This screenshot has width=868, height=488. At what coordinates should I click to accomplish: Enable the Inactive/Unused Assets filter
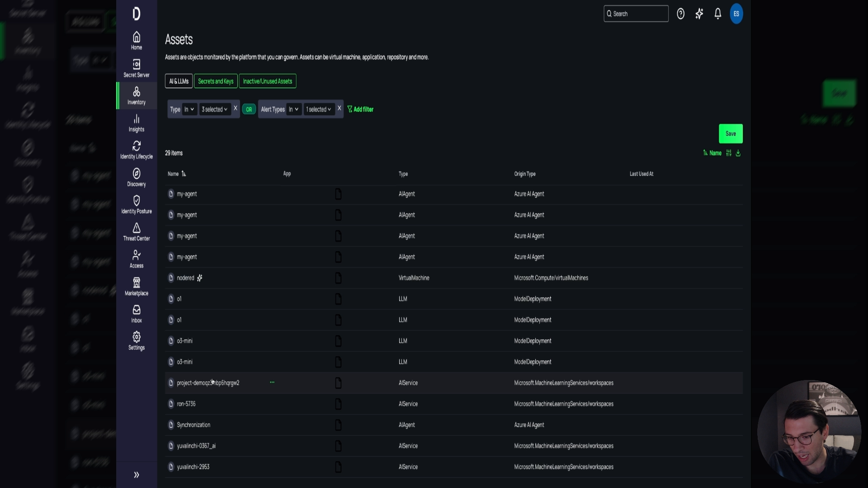point(268,81)
